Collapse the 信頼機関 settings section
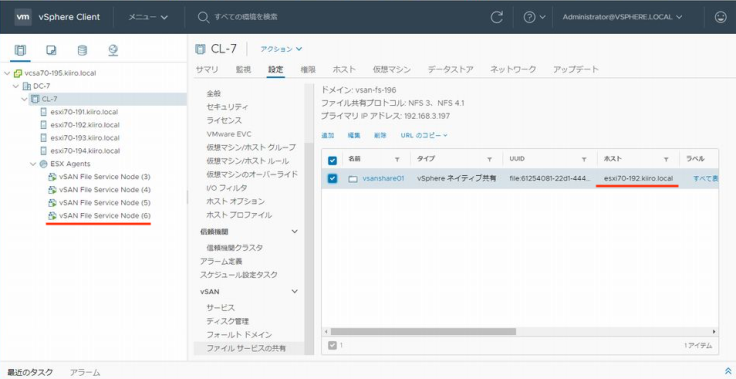Image resolution: width=736 pixels, height=379 pixels. click(294, 232)
